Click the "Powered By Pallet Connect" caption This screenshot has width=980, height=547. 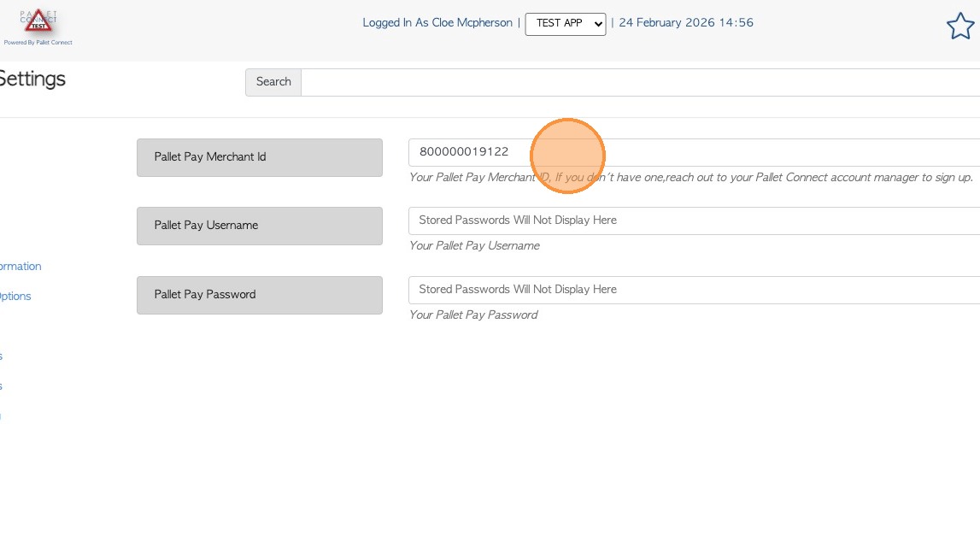coord(38,42)
